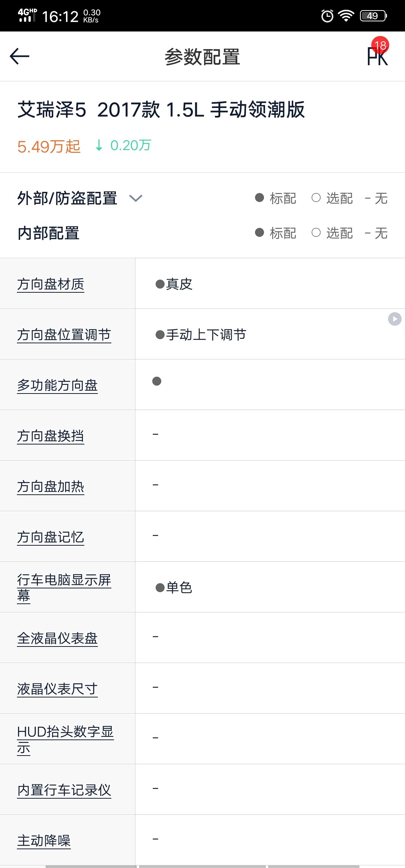Tap the 多功能方向盘 standard-equipped dot
Image resolution: width=405 pixels, height=868 pixels.
(x=157, y=381)
